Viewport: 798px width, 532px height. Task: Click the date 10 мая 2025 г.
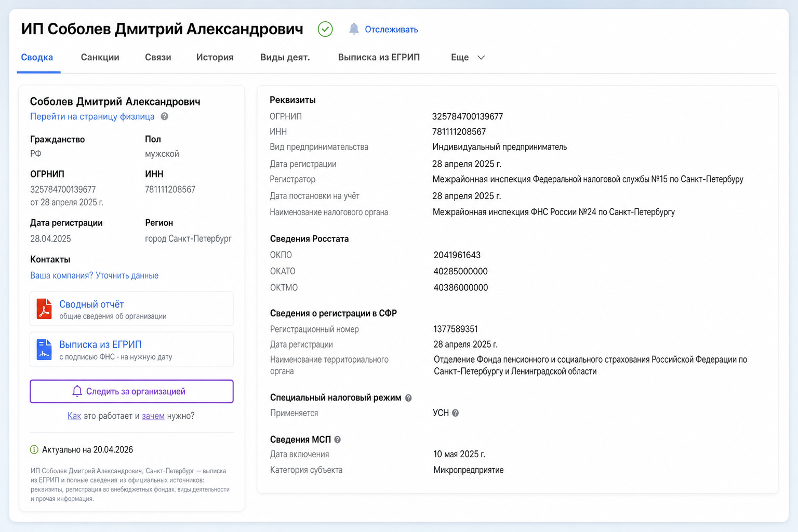pyautogui.click(x=459, y=454)
